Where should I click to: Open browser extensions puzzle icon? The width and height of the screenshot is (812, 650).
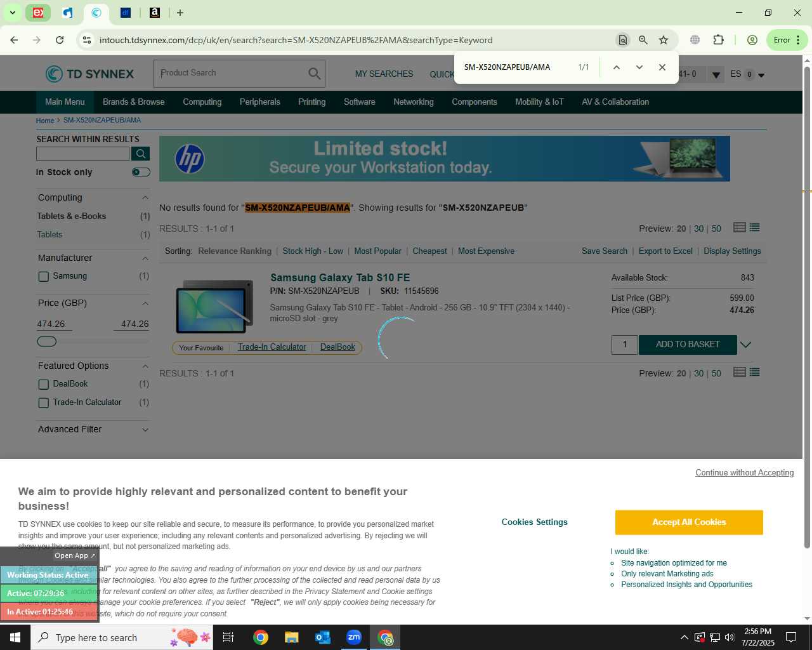coord(718,40)
